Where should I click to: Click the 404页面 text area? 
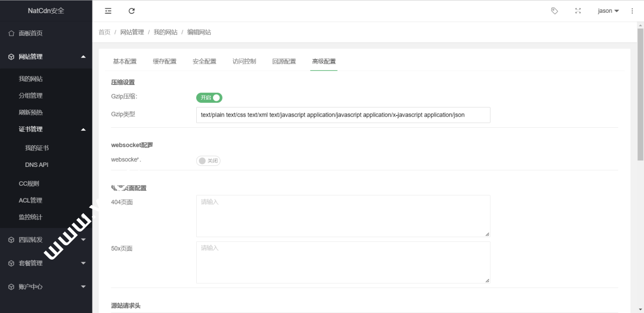[x=343, y=216]
